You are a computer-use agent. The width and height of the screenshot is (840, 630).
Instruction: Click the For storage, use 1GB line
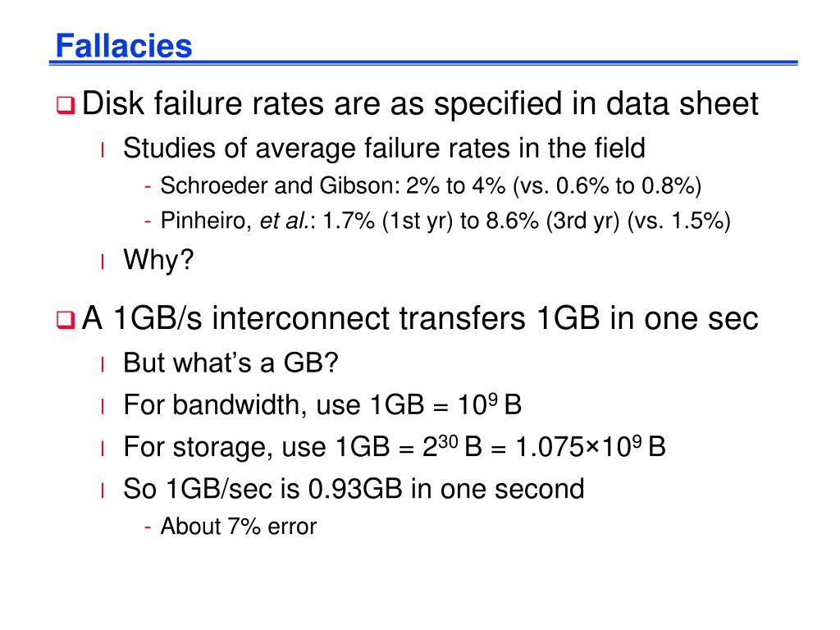click(x=395, y=446)
